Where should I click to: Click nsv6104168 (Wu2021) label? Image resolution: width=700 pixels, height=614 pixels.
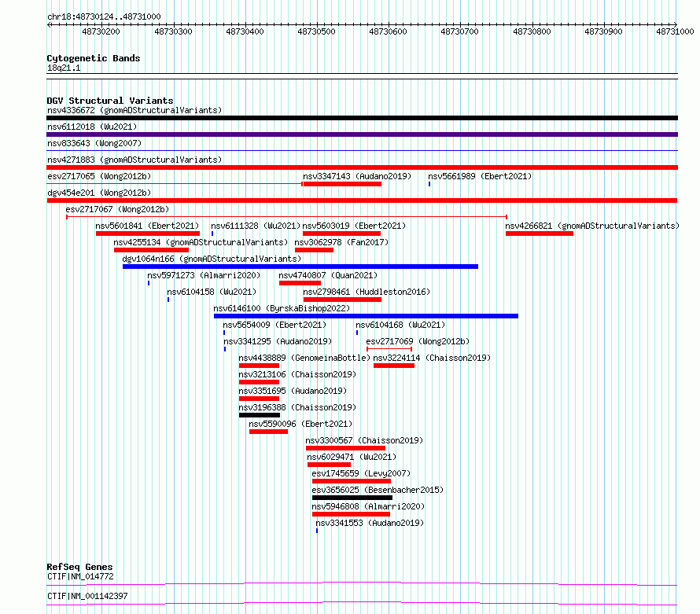coord(400,325)
